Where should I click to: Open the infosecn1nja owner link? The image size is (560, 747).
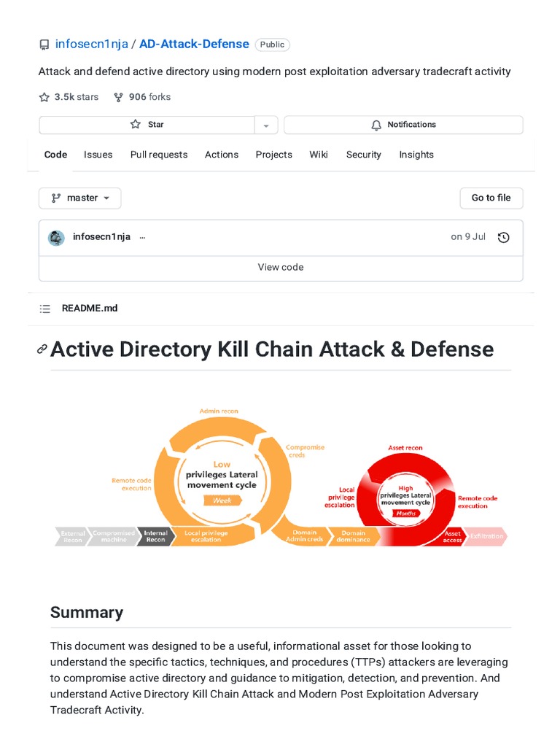(92, 44)
